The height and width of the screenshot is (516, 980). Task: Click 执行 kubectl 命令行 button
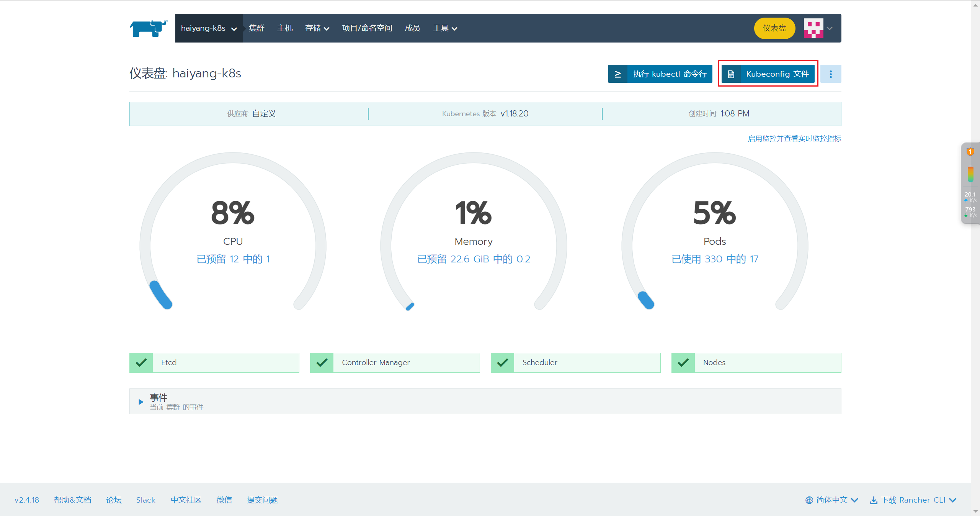point(660,74)
